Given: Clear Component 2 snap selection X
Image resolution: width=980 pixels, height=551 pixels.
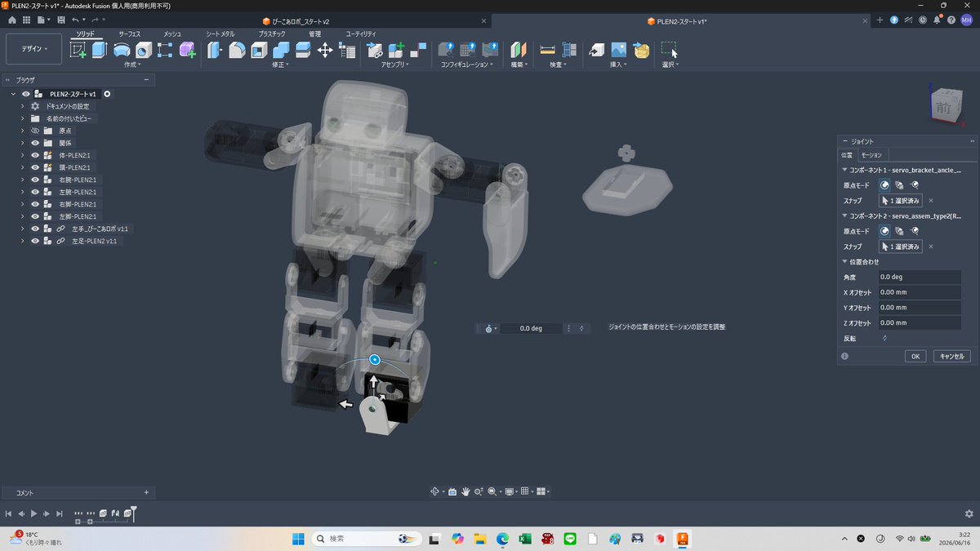Looking at the screenshot, I should coord(931,247).
